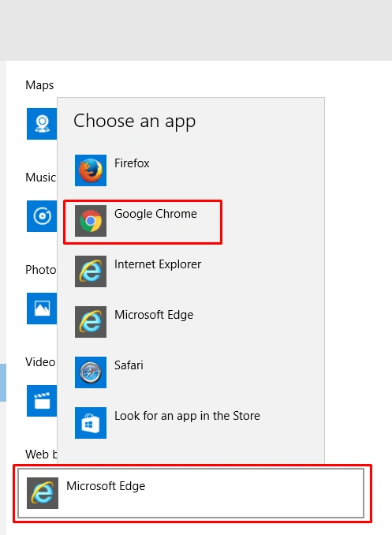Open the Maps default app tile
This screenshot has width=392, height=535.
coord(42,124)
